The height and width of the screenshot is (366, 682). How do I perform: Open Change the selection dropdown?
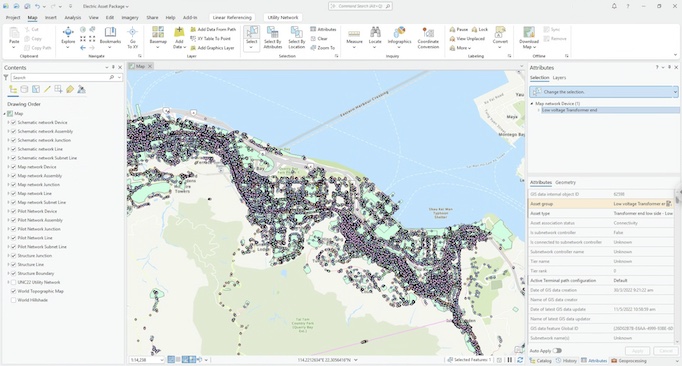(x=675, y=92)
